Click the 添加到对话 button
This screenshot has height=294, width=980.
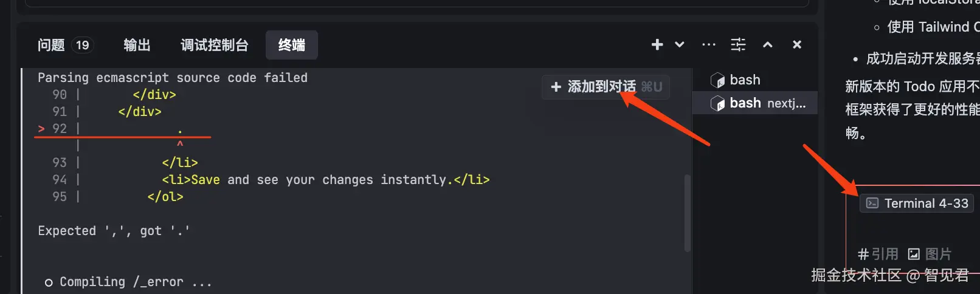click(x=606, y=87)
